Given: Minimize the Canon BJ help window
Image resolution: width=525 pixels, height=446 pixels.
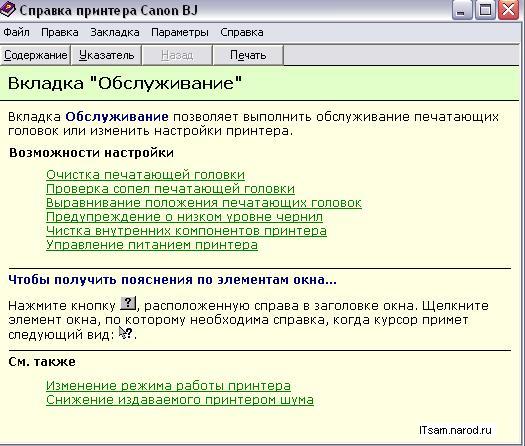Looking at the screenshot, I should coord(462,10).
